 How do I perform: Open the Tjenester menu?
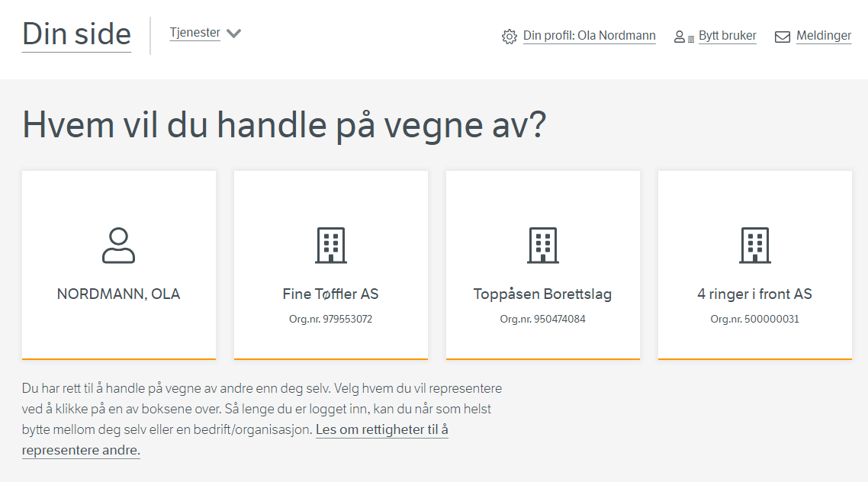[194, 34]
